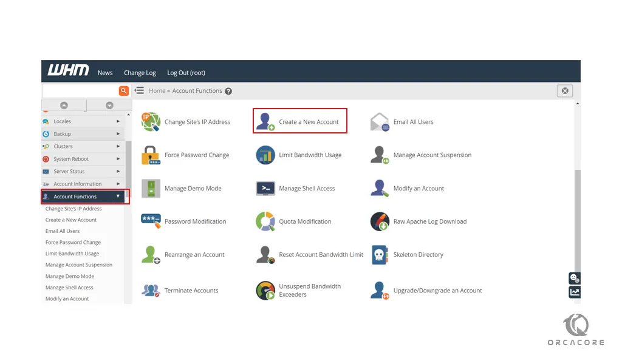Open the help question mark beside Account Functions
The width and height of the screenshot is (622, 364).
coord(228,91)
